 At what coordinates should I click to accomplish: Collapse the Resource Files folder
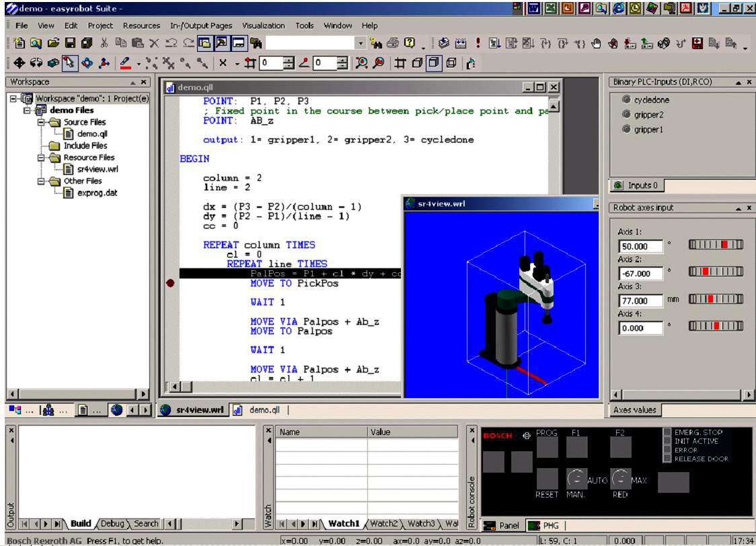41,157
